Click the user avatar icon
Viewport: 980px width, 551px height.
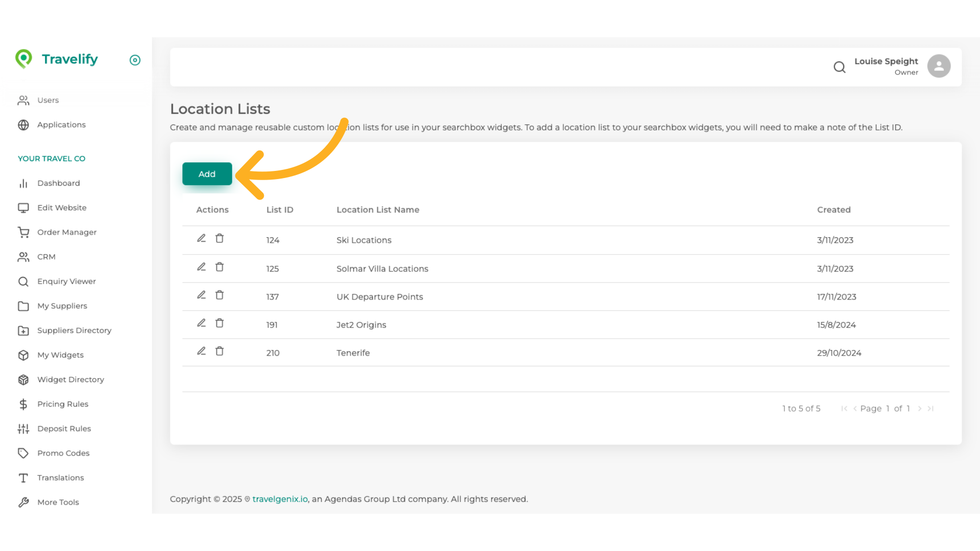(939, 66)
